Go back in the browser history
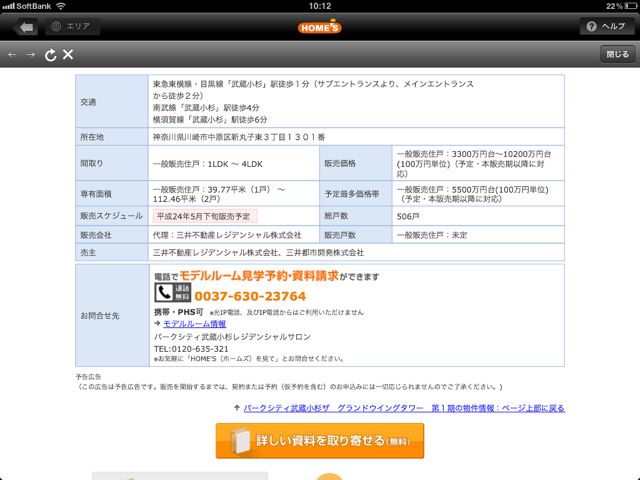The height and width of the screenshot is (480, 640). pyautogui.click(x=12, y=54)
